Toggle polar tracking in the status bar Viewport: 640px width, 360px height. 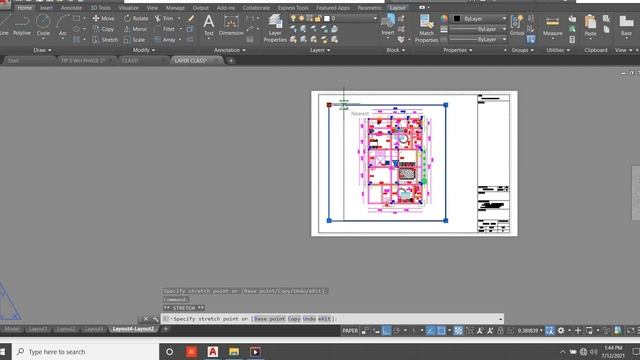tap(396, 331)
